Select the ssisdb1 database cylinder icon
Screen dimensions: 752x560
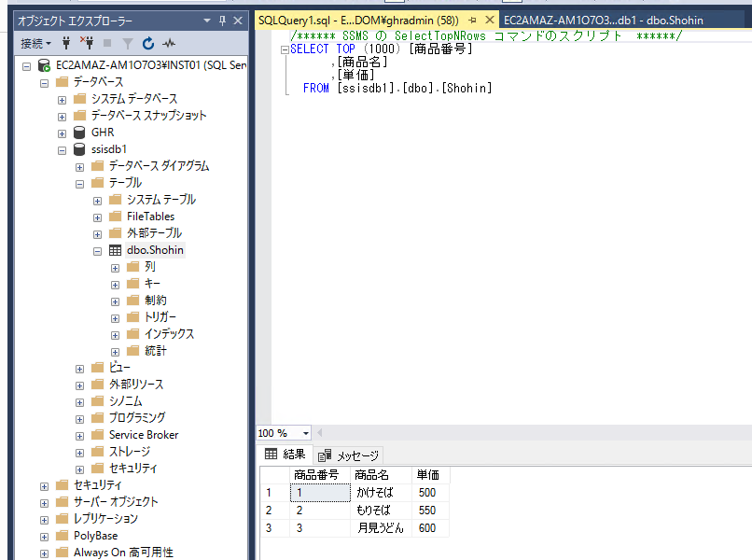tap(79, 149)
